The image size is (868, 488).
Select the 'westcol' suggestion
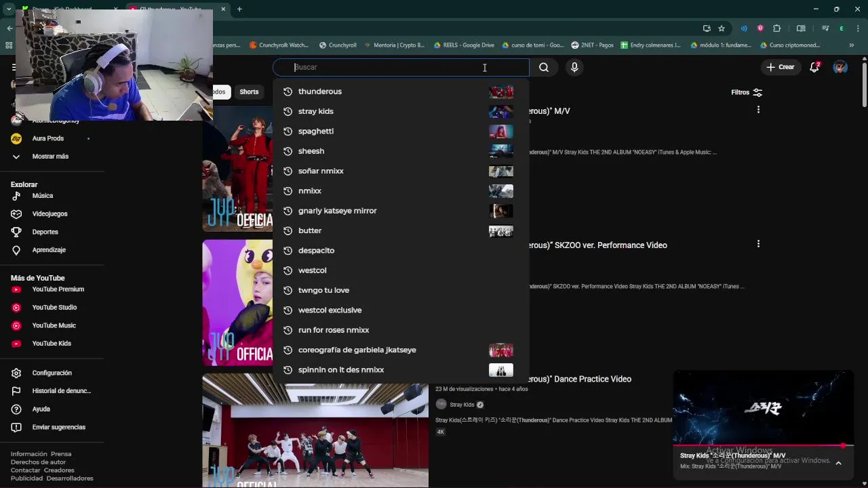click(x=400, y=270)
